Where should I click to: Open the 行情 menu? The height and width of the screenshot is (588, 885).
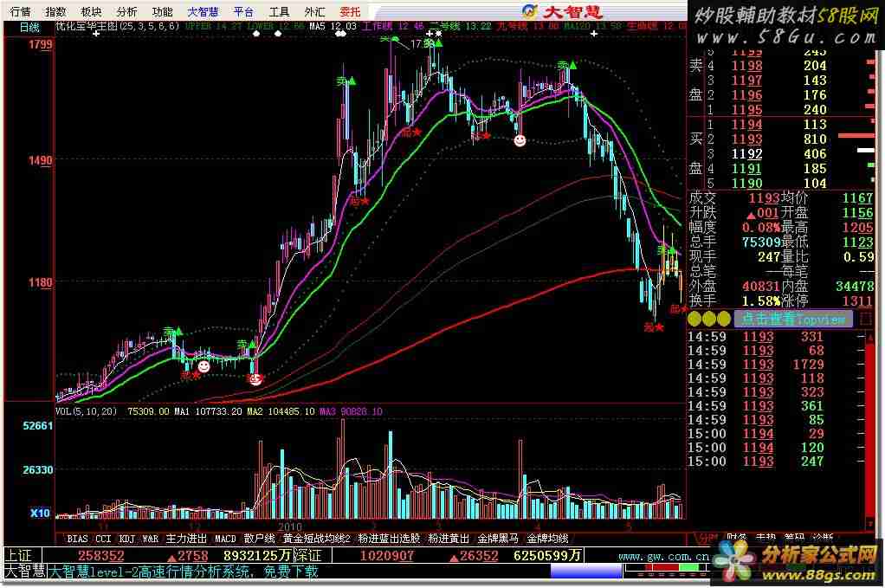pos(21,11)
